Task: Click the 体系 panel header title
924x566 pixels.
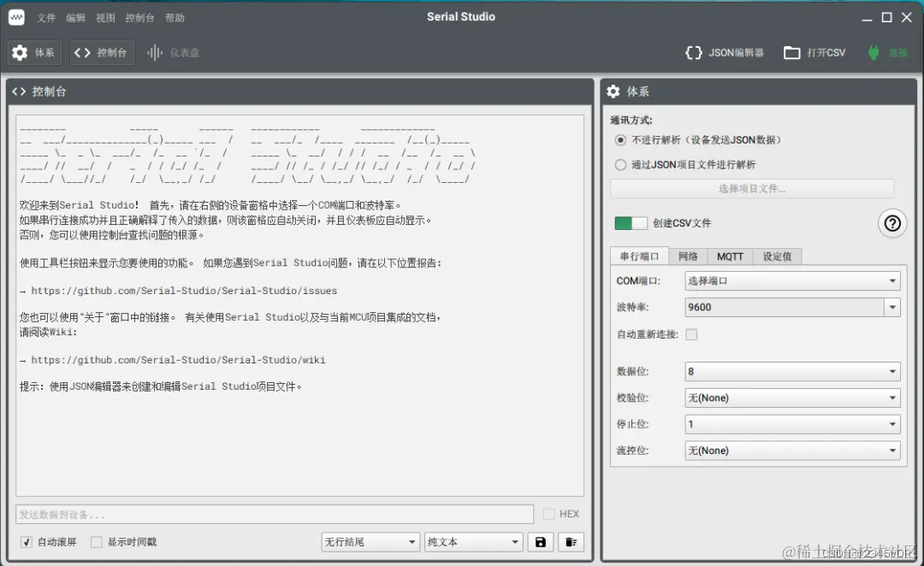Action: tap(637, 91)
